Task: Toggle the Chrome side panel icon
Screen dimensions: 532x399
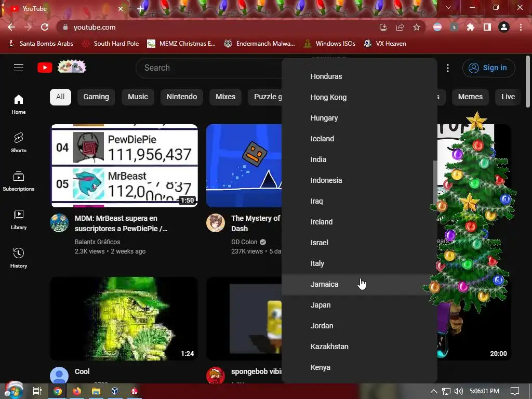Action: pos(487,27)
